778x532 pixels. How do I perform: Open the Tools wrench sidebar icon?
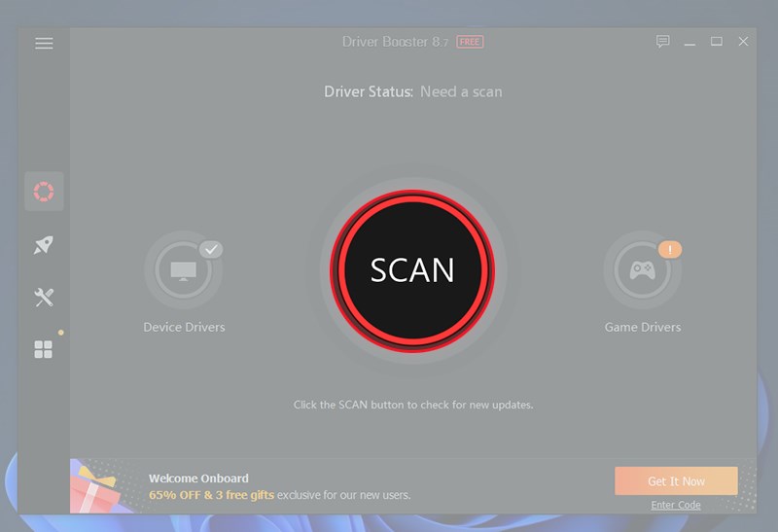pos(44,298)
